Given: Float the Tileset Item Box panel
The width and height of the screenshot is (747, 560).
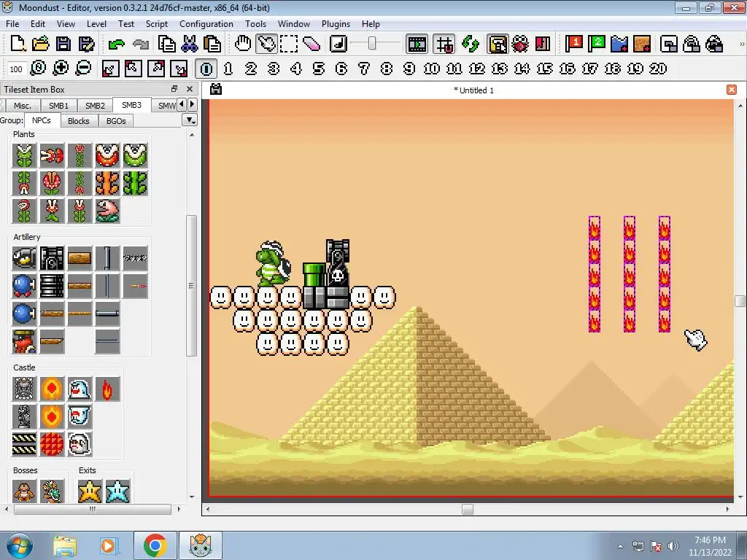Looking at the screenshot, I should [174, 88].
